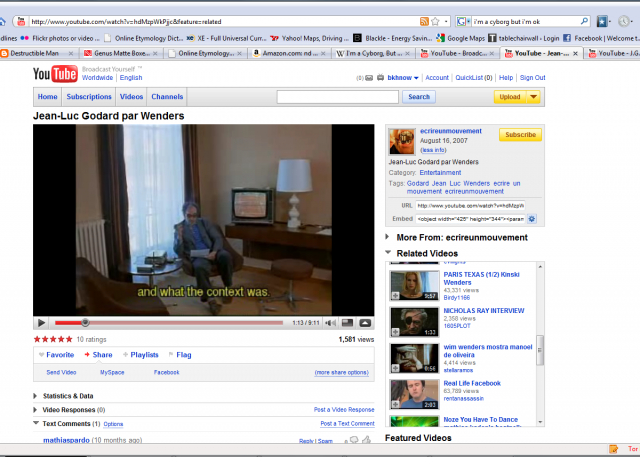The image size is (640, 457).
Task: Open the Account link
Action: [x=437, y=78]
